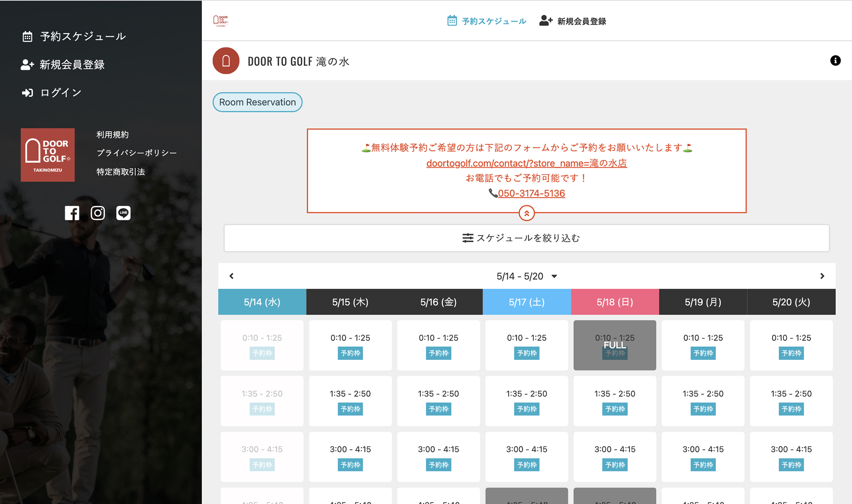Click the sidebar add-user icon for 新規会員登録
This screenshot has width=852, height=504.
27,65
